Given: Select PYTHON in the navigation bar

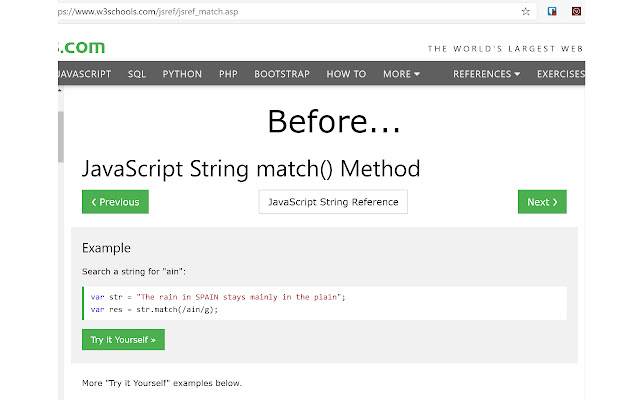Looking at the screenshot, I should 182,74.
